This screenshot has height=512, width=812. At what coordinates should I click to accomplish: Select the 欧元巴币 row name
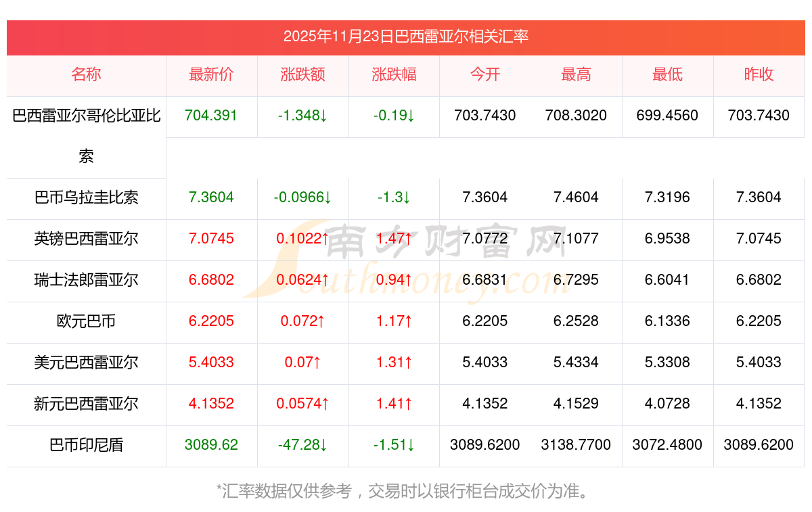click(x=86, y=321)
